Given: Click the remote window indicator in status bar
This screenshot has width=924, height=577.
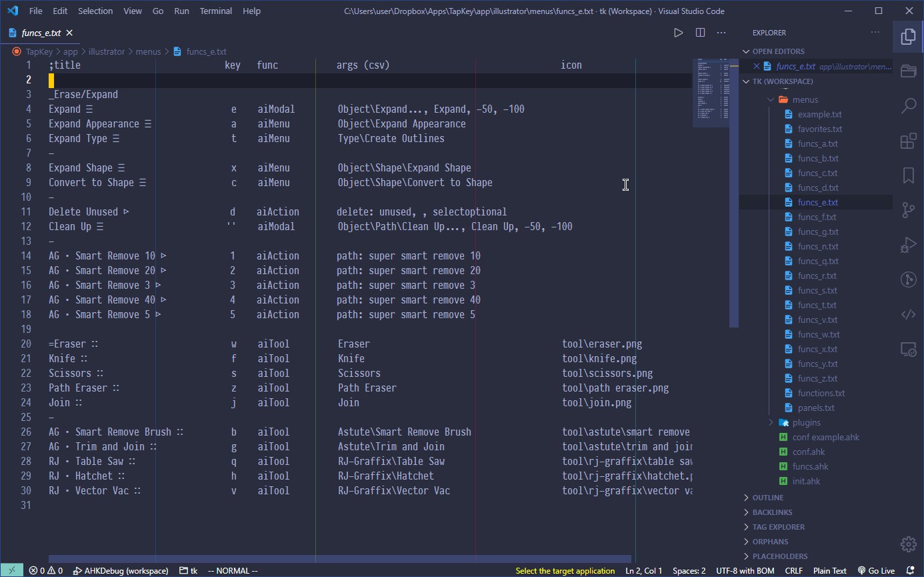Looking at the screenshot, I should (11, 570).
